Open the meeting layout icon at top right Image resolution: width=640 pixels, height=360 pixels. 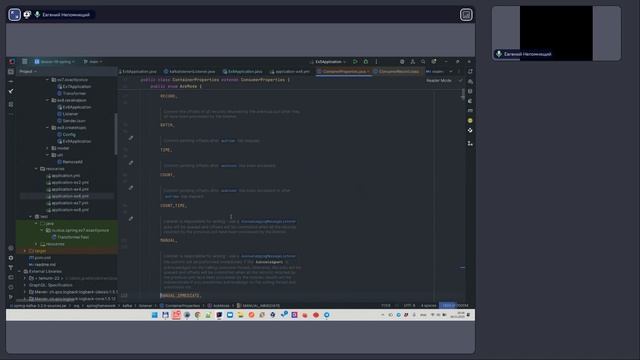[x=466, y=15]
